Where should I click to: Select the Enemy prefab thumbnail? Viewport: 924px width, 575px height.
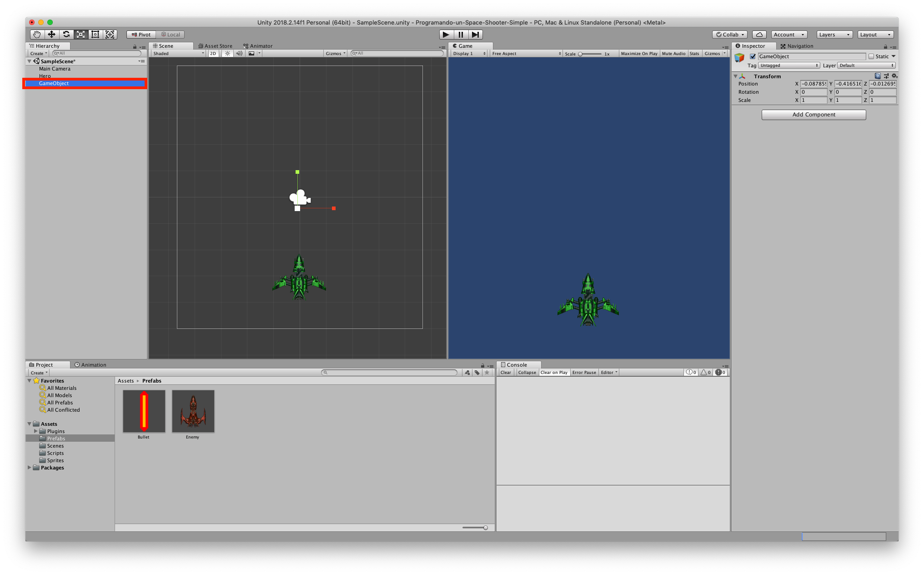coord(193,411)
